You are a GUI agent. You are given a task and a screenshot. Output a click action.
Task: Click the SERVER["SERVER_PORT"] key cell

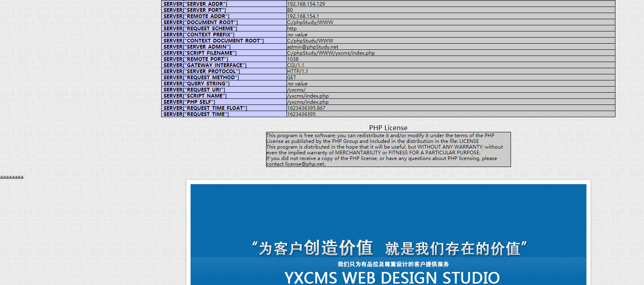click(x=224, y=10)
